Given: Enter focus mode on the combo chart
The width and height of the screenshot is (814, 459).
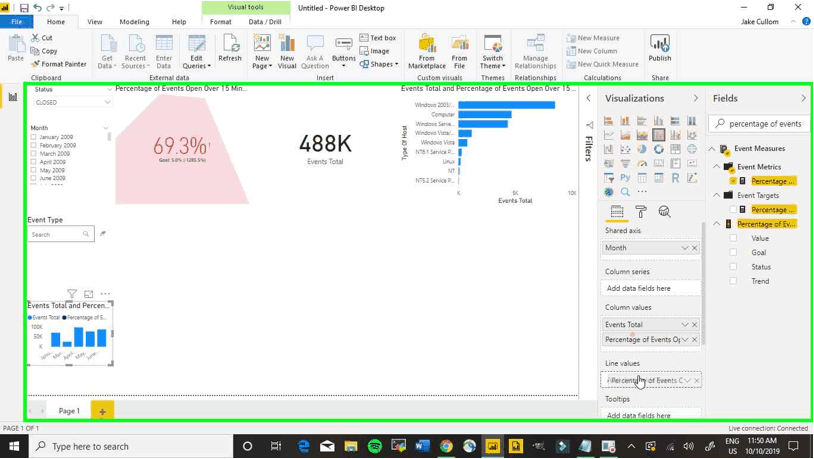Looking at the screenshot, I should click(x=89, y=294).
